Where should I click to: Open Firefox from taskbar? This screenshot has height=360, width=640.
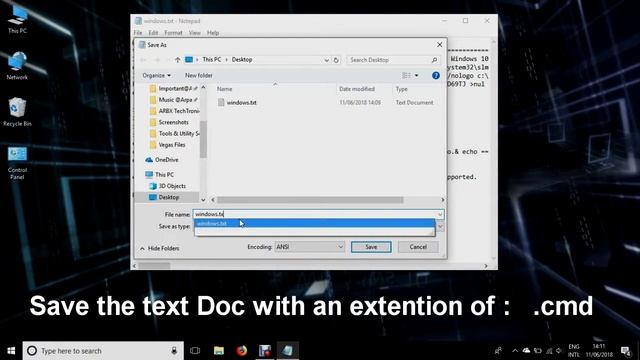coord(242,351)
